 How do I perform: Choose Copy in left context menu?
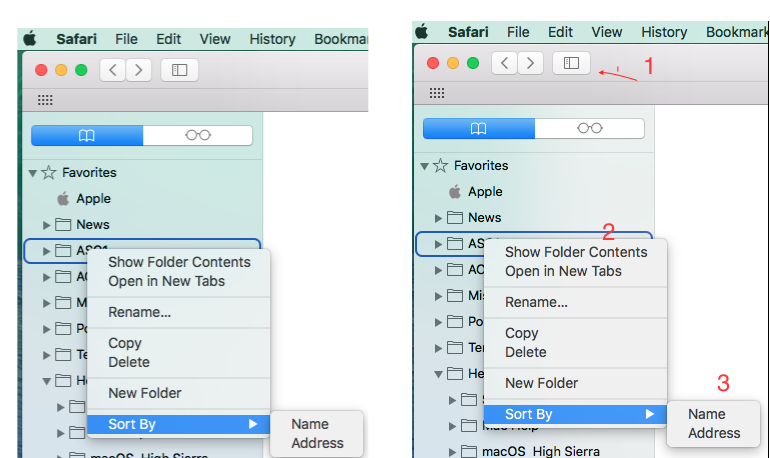click(179, 343)
